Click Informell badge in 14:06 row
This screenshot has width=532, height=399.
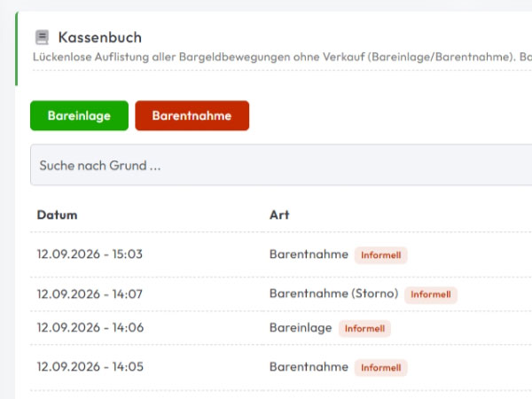[x=364, y=329]
